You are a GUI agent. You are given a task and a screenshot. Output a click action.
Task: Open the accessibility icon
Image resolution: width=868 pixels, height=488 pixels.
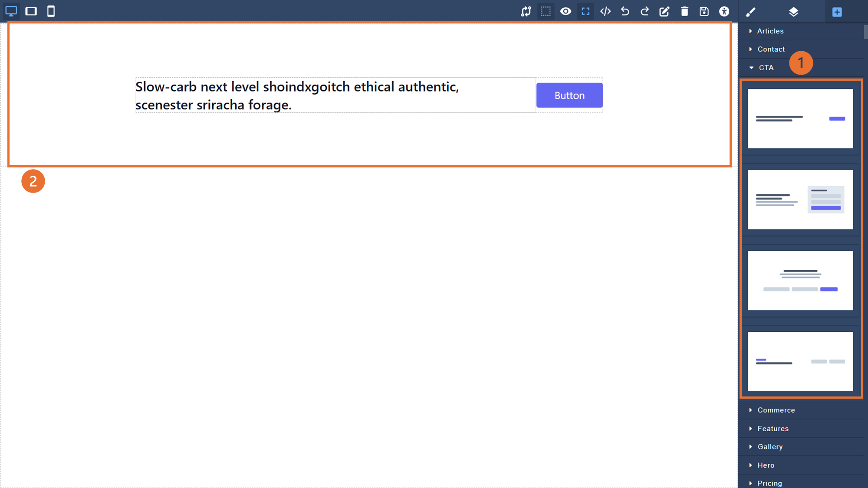coord(724,11)
